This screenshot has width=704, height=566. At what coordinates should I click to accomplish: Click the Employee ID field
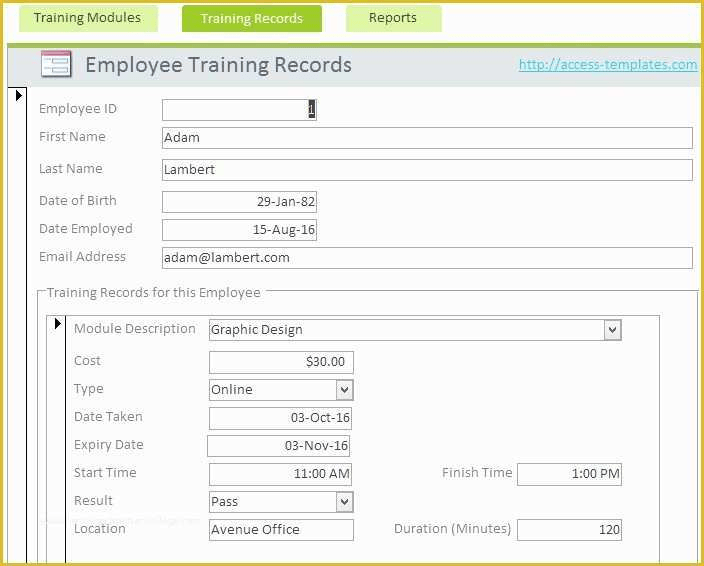click(x=239, y=110)
